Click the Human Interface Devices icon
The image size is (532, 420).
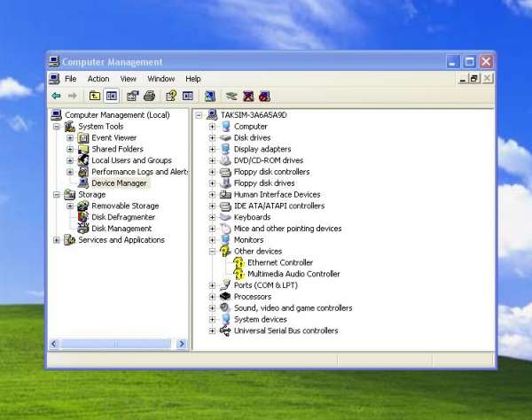coord(225,195)
